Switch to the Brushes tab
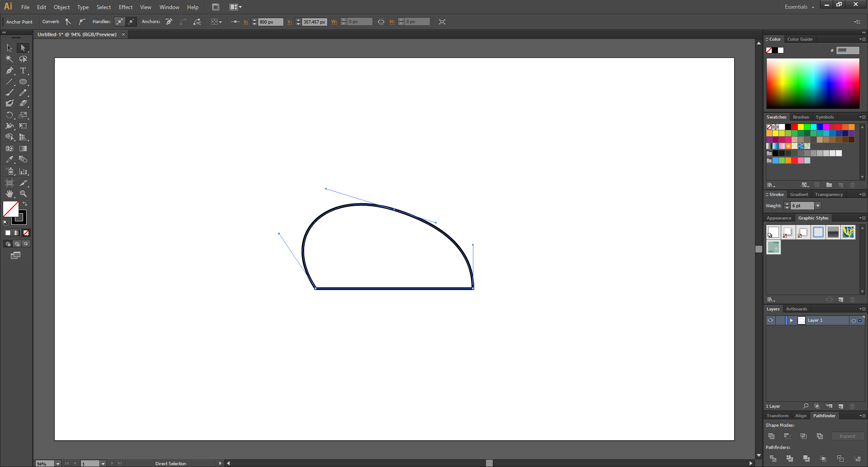868x467 pixels. pos(801,117)
